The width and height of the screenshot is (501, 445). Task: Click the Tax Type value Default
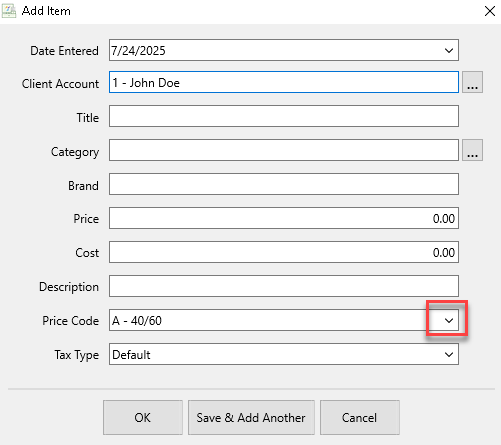pos(131,355)
